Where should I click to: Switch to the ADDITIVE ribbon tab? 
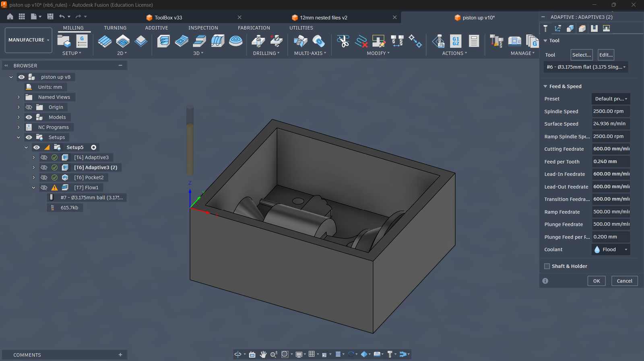click(157, 28)
